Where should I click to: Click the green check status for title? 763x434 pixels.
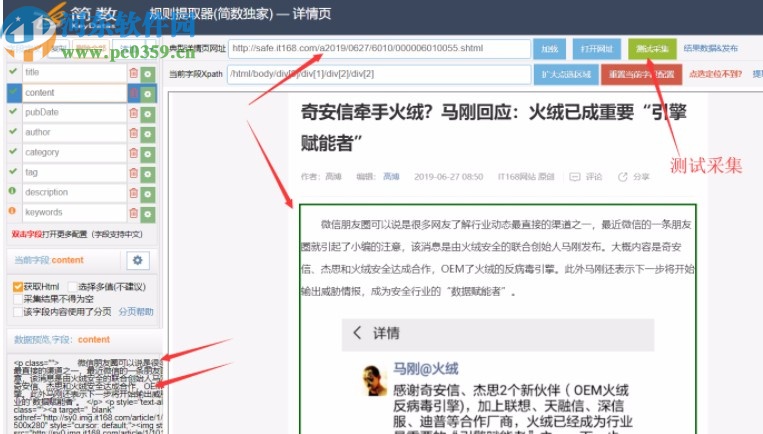click(13, 71)
